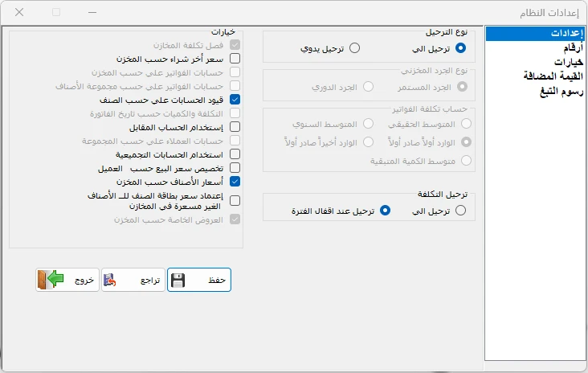Select ترحيل عند اقفال الفترة option
The image size is (588, 373).
point(385,211)
